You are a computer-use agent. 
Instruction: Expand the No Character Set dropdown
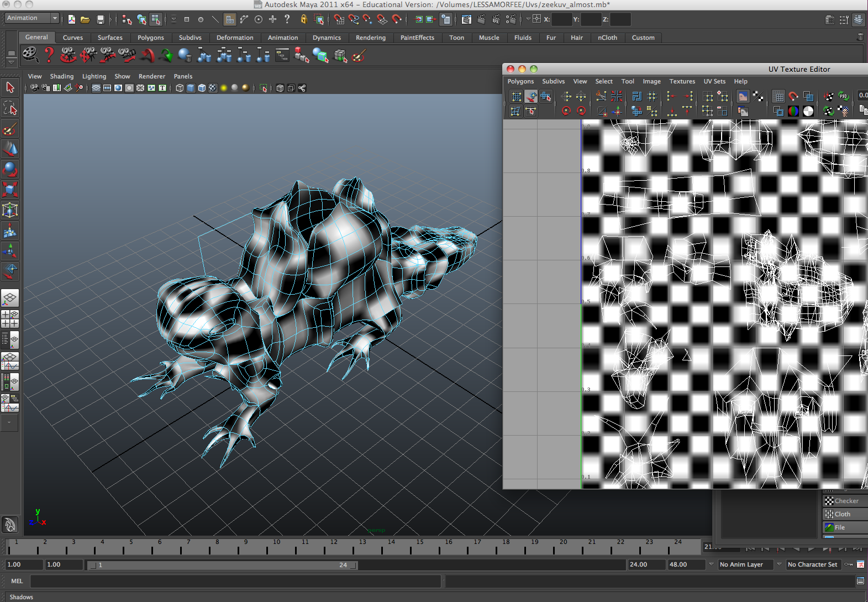pyautogui.click(x=812, y=564)
